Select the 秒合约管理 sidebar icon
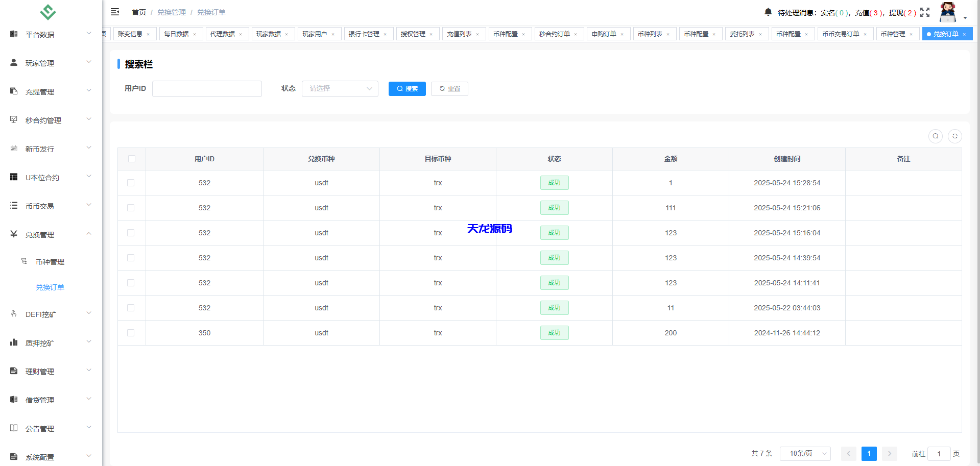This screenshot has width=980, height=466. coord(13,119)
